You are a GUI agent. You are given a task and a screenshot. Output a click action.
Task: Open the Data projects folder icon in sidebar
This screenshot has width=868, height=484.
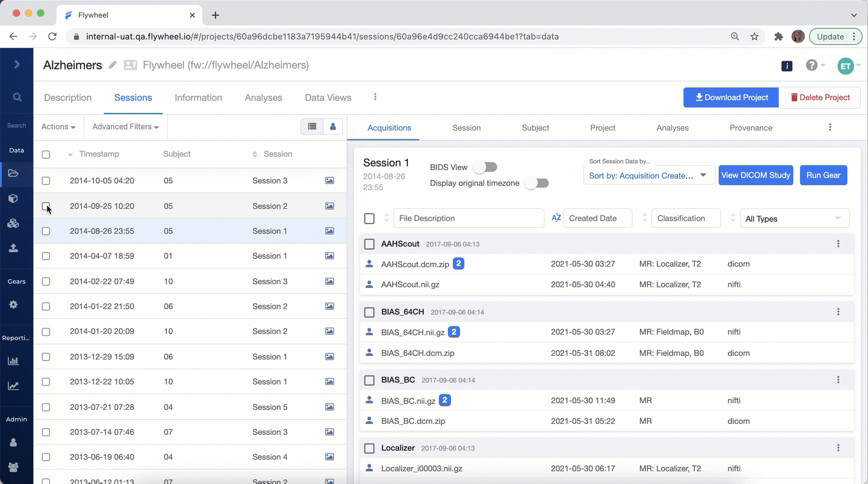(13, 173)
